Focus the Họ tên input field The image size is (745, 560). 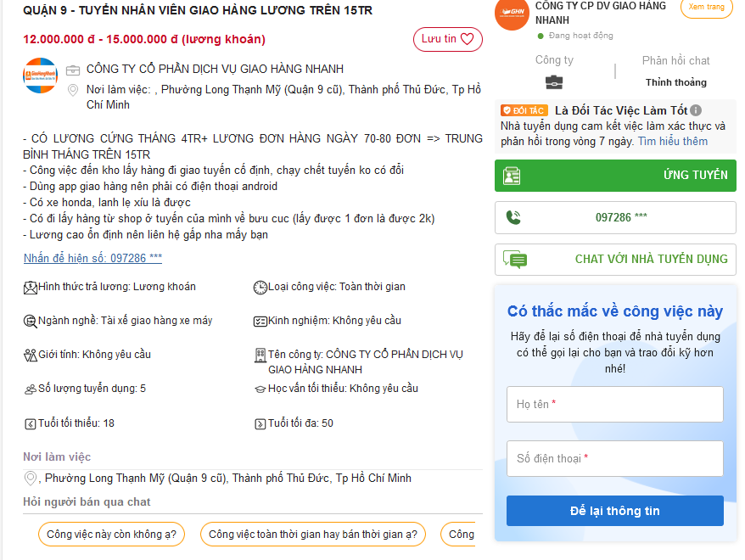pyautogui.click(x=615, y=405)
